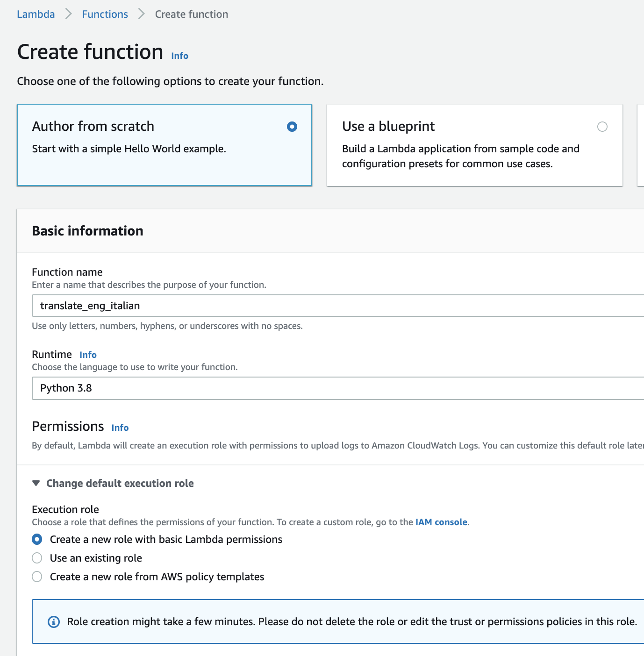Select the Author from scratch radio button

(x=292, y=127)
